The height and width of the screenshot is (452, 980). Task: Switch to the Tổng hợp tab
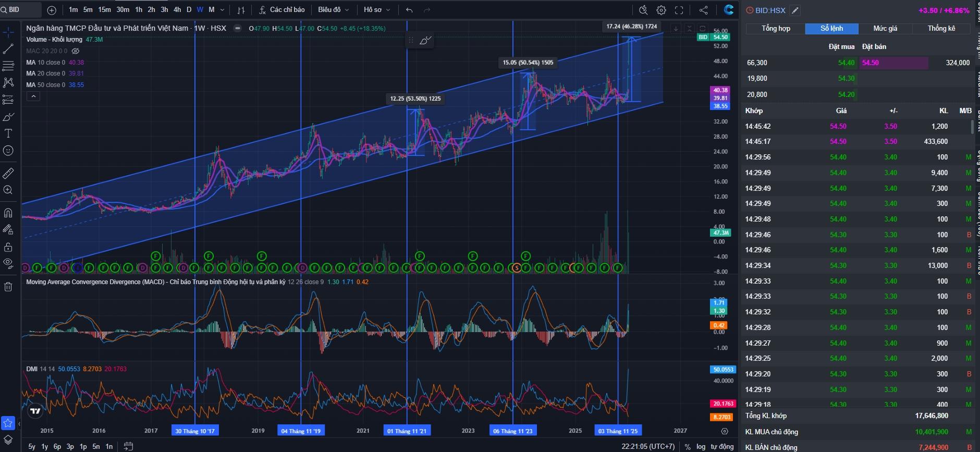coord(776,29)
